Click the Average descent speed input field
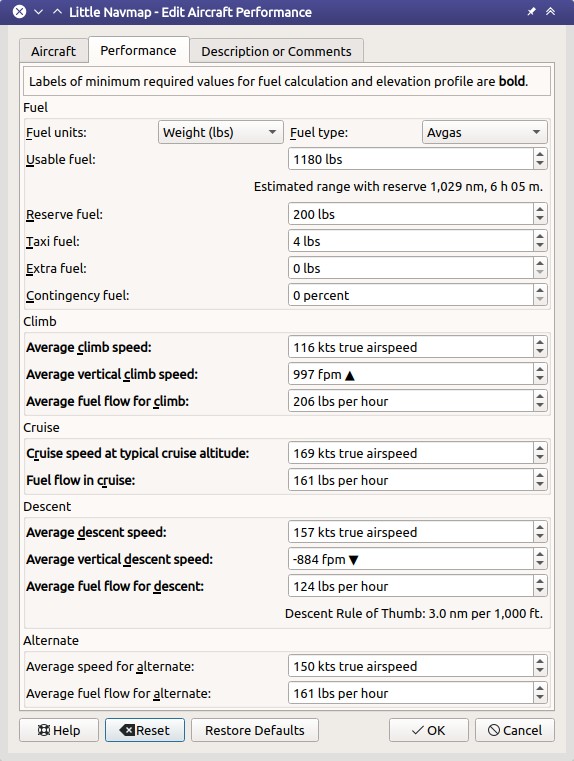 click(410, 532)
